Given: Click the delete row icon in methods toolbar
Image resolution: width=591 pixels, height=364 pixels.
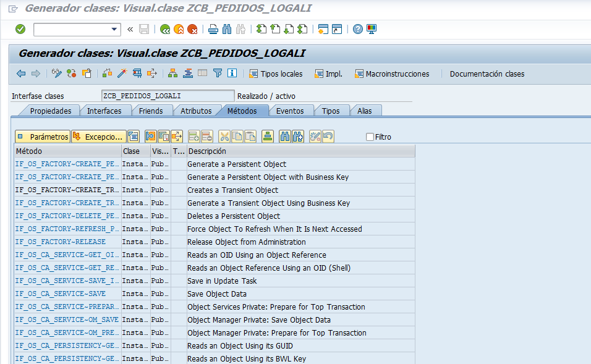Looking at the screenshot, I should click(x=207, y=137).
